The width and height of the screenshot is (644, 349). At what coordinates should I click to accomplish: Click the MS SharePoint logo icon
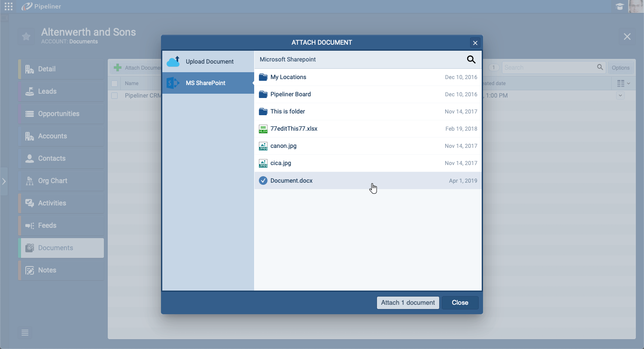click(173, 83)
